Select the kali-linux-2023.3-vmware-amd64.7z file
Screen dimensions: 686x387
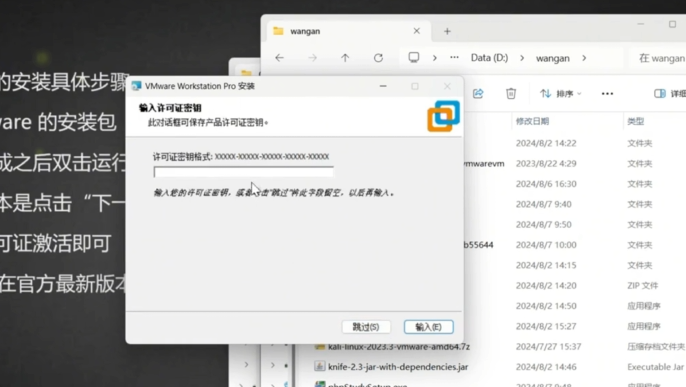[x=399, y=347]
